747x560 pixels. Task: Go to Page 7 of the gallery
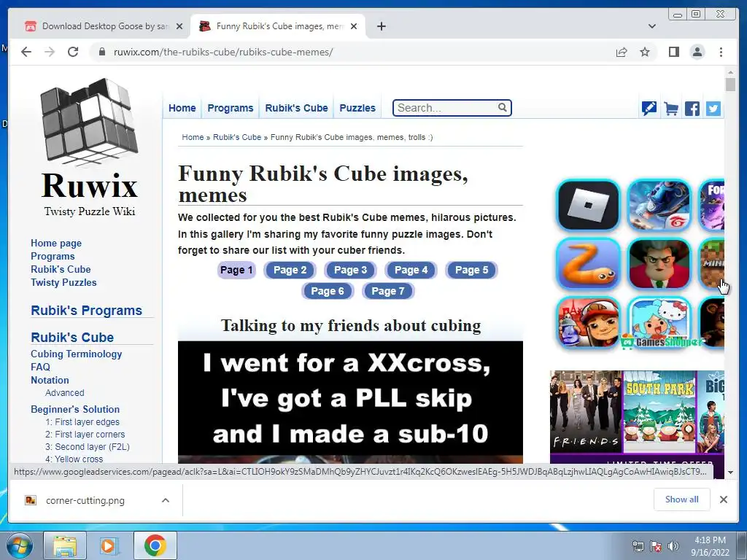click(x=388, y=291)
